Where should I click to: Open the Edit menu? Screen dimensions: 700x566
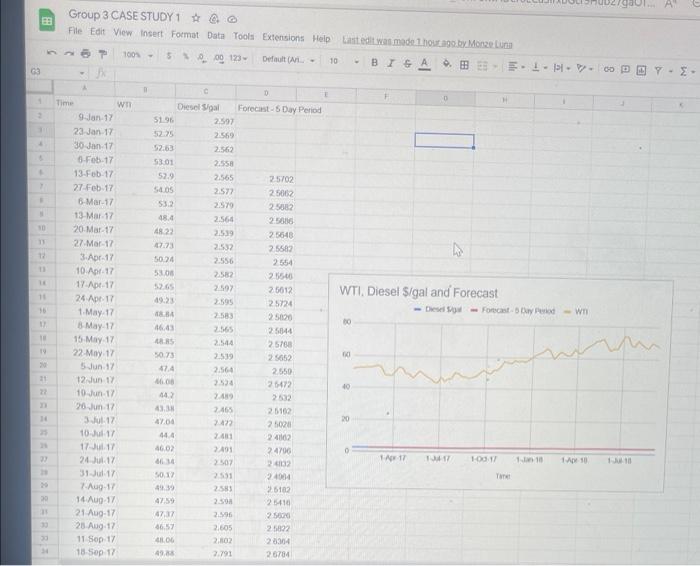pos(97,32)
